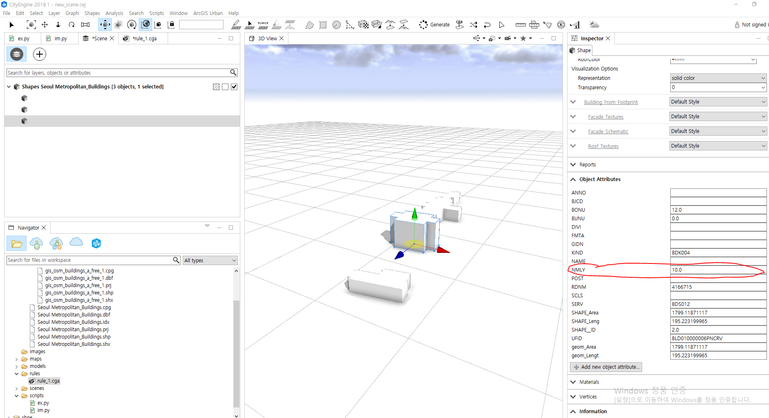
Task: Select the arrow Selection tool
Action: coord(12,24)
